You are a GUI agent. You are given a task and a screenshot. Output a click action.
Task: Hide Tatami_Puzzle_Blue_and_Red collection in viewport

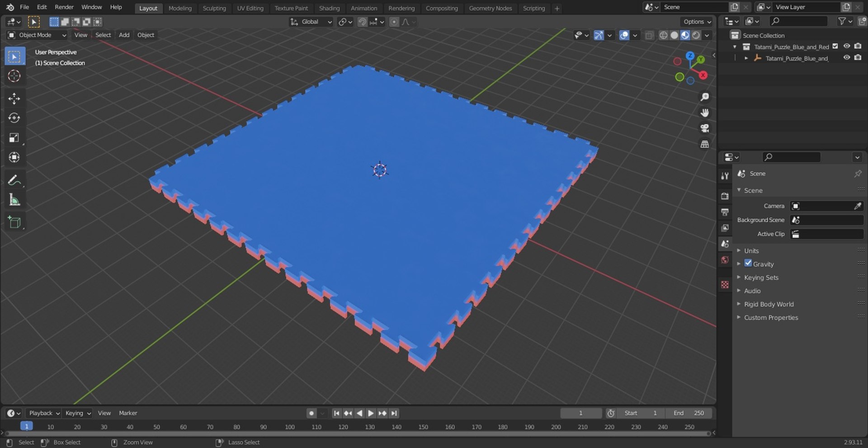847,46
